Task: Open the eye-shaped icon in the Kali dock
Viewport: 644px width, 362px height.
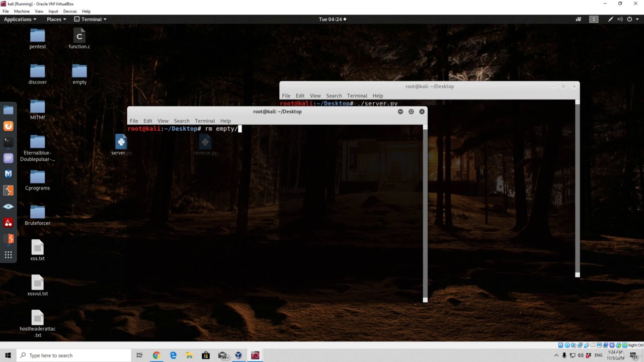Action: click(9, 207)
